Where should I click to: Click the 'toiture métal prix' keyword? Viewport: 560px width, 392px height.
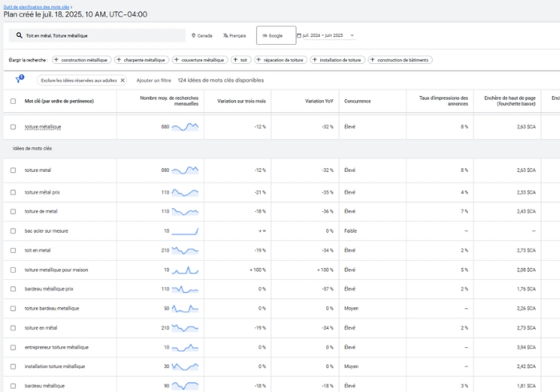coord(42,193)
